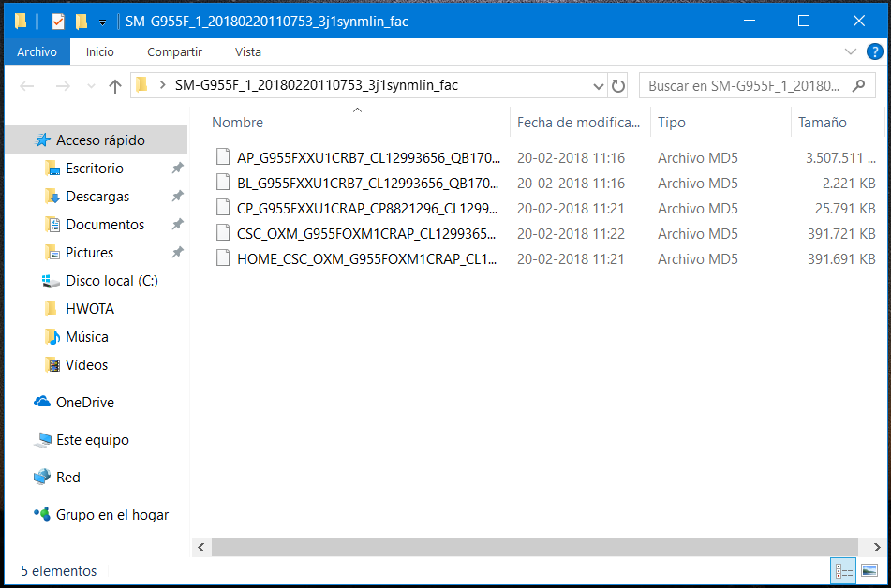Refresh the current folder view
This screenshot has height=588, width=891.
point(618,86)
